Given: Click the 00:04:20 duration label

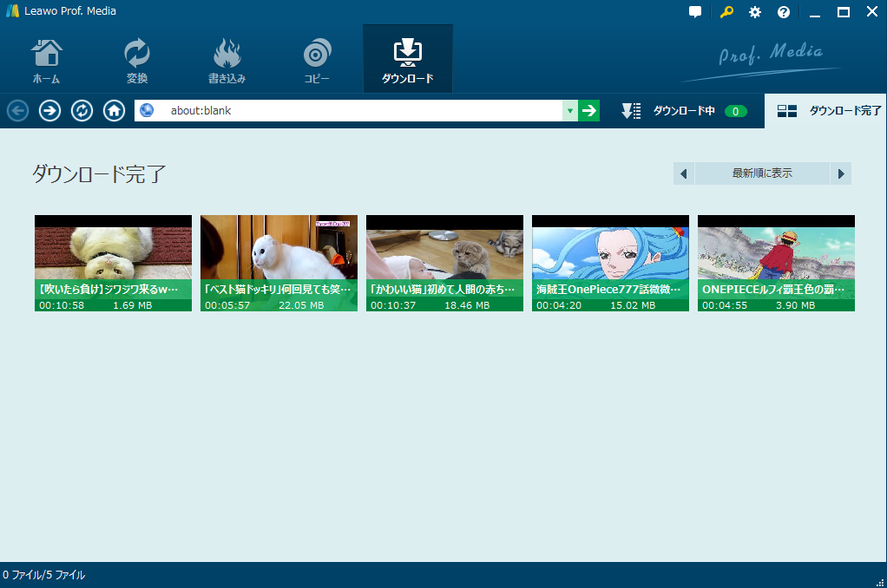Looking at the screenshot, I should coord(559,305).
